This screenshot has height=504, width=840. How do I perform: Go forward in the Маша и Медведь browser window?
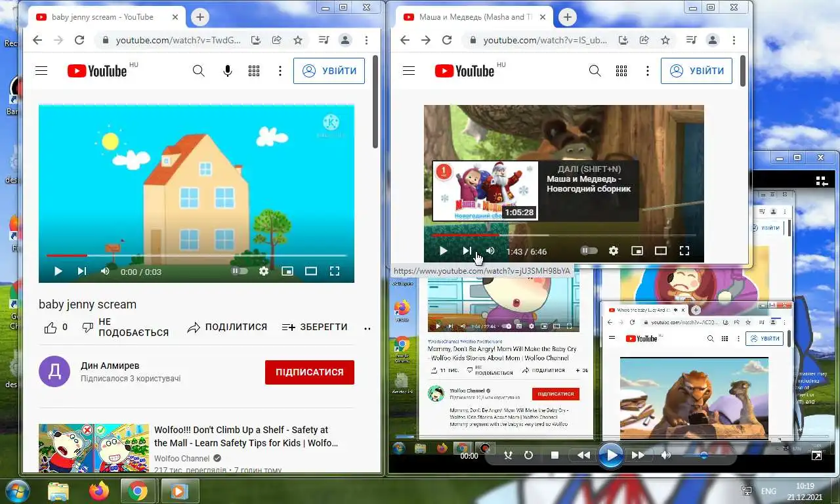(426, 40)
